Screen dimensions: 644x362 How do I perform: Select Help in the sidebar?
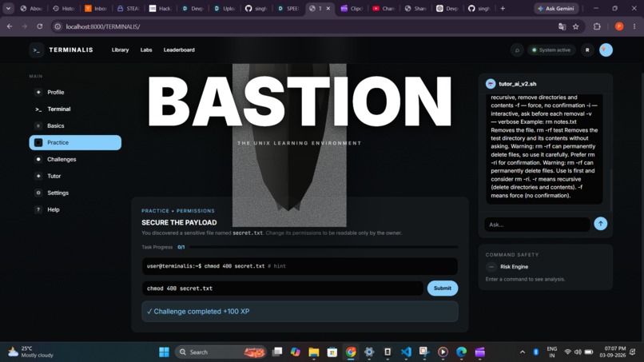(x=75, y=209)
